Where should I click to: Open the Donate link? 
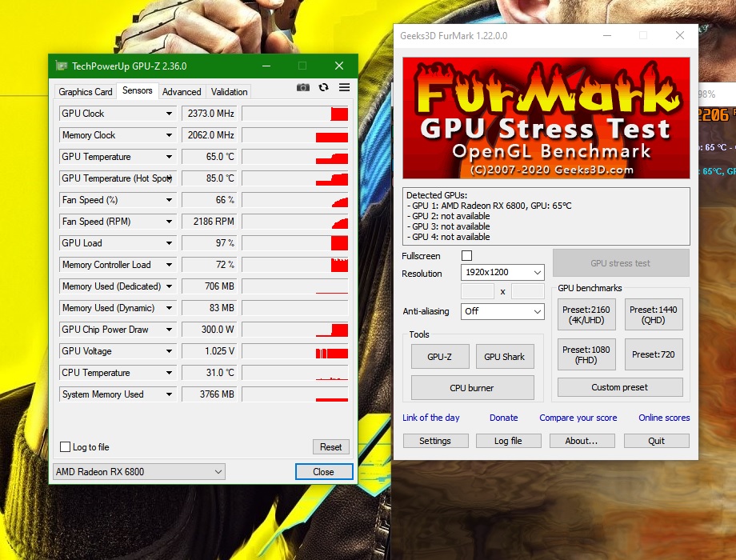pyautogui.click(x=503, y=418)
